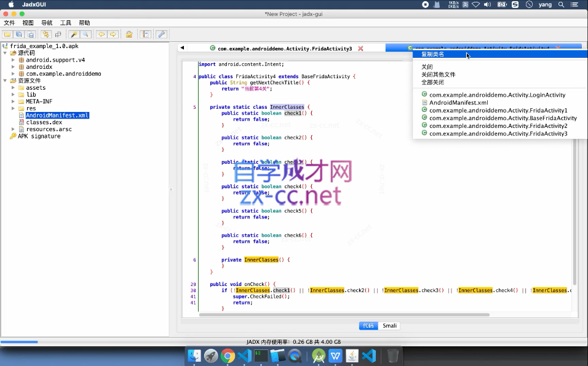Image resolution: width=588 pixels, height=366 pixels.
Task: Click the JADX memory usage progress bar
Action: pos(293,341)
